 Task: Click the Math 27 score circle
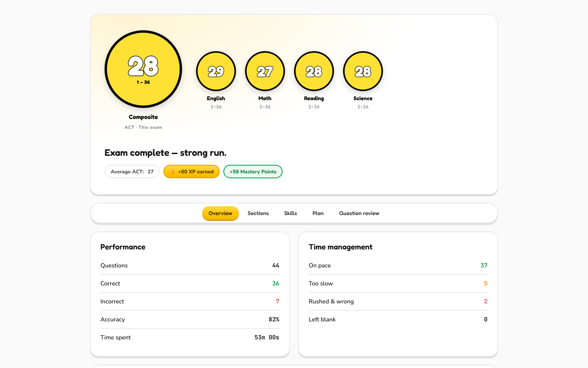pos(265,71)
